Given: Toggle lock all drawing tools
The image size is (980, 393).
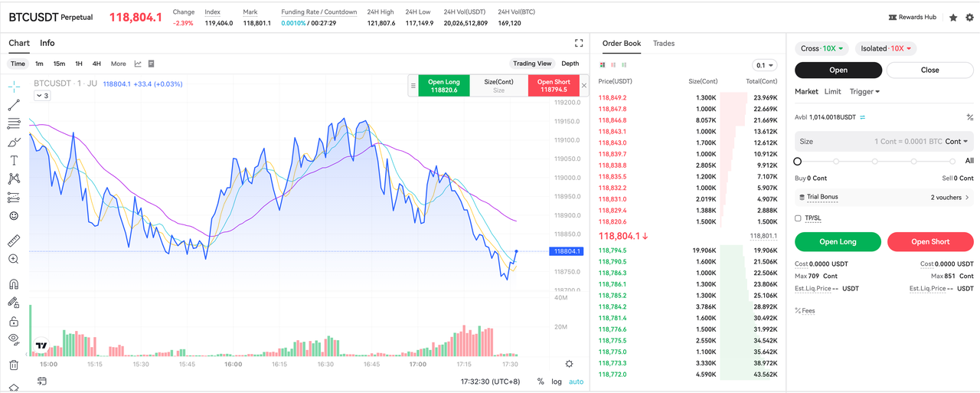Looking at the screenshot, I should pyautogui.click(x=14, y=322).
